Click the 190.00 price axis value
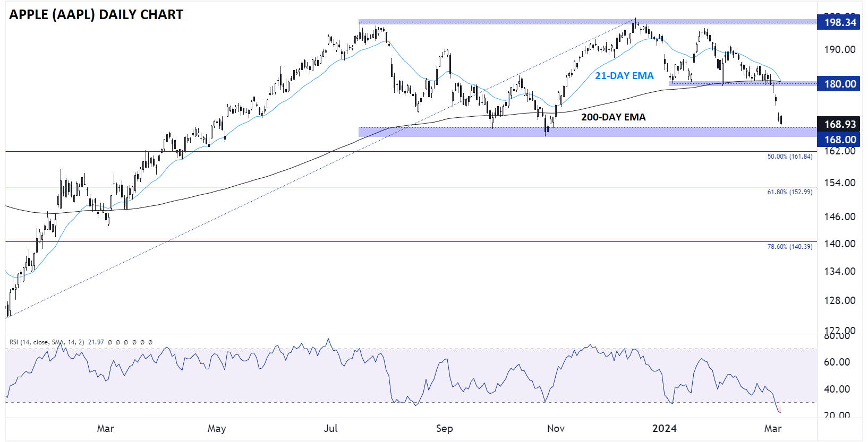Viewport: 868px width, 442px height. (x=840, y=49)
